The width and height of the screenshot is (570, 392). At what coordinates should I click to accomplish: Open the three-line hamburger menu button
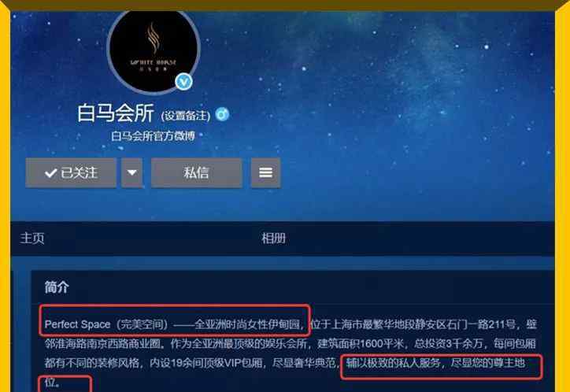pyautogui.click(x=266, y=172)
